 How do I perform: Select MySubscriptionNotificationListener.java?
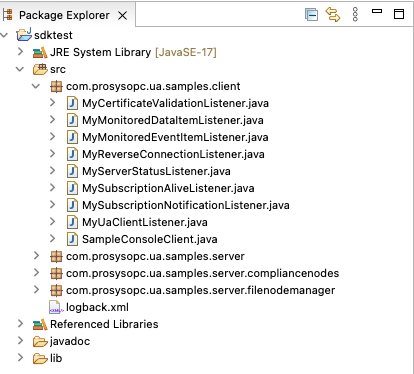coord(186,205)
